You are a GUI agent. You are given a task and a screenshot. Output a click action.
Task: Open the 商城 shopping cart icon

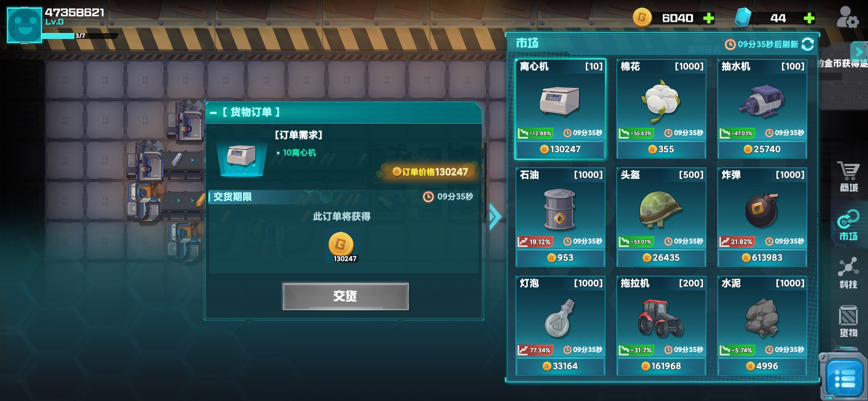(849, 177)
